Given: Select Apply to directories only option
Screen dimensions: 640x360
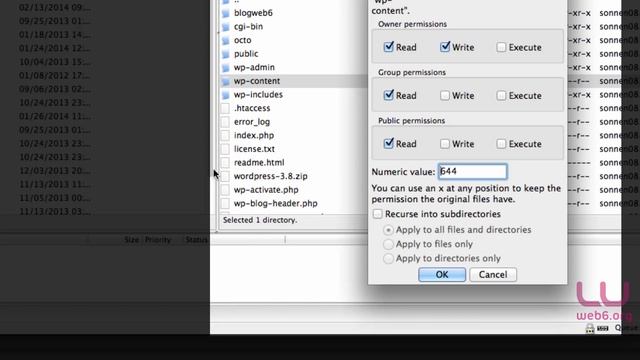Looking at the screenshot, I should [388, 258].
